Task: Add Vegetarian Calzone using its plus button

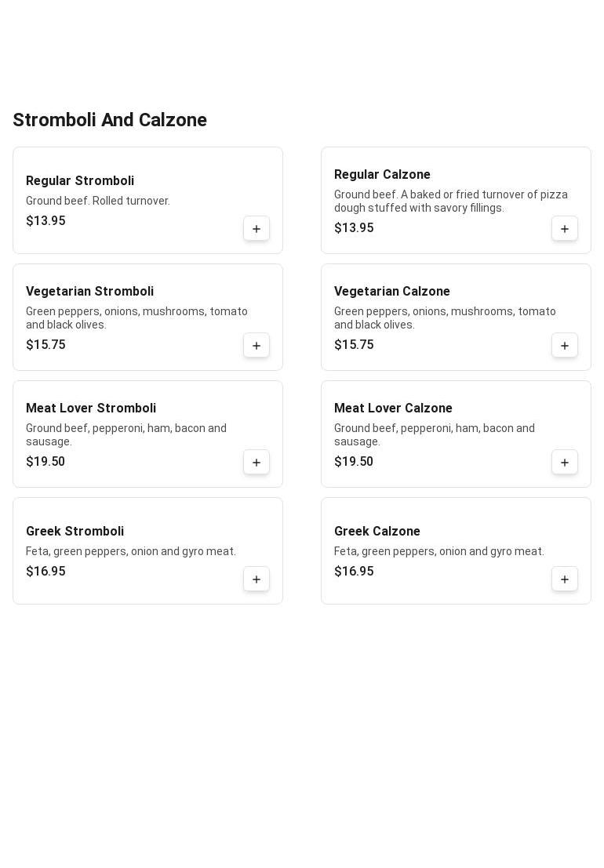Action: (565, 346)
